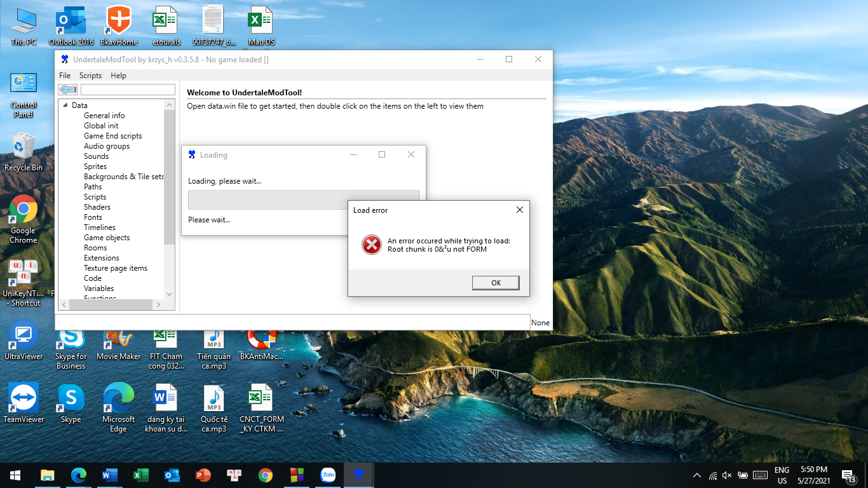
Task: Open File Explorer from the taskbar
Action: (48, 475)
